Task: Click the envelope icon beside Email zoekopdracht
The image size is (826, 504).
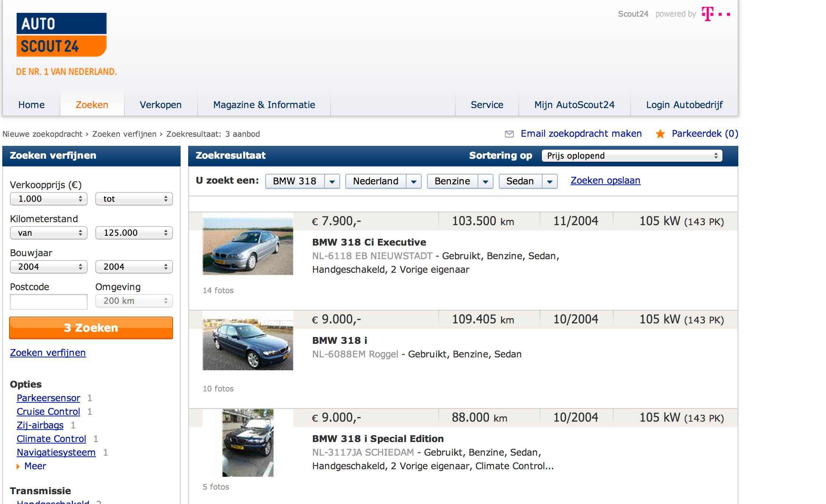Action: click(x=509, y=134)
